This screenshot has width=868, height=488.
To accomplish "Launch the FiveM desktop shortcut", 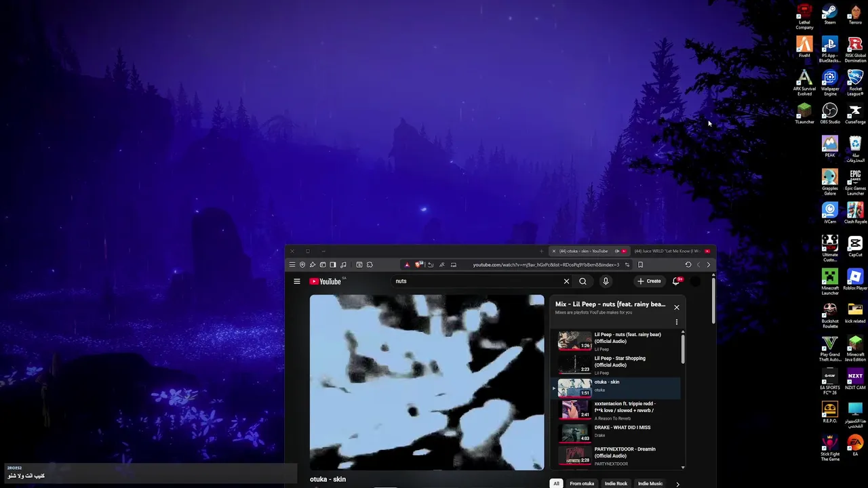I will point(804,47).
